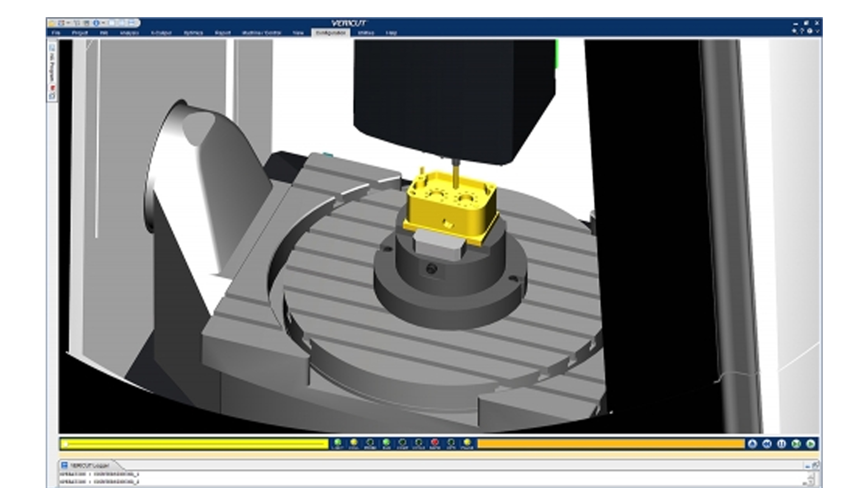Click the Play to End simulation button

[x=811, y=444]
